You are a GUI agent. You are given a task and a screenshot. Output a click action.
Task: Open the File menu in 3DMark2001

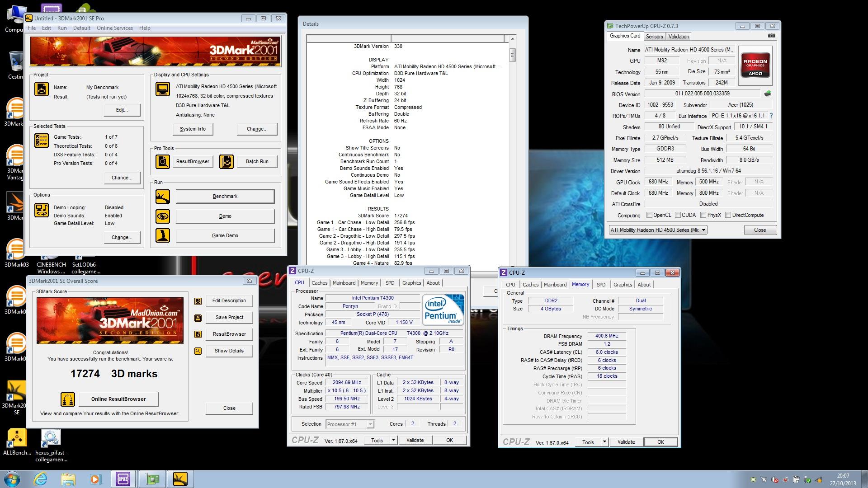click(x=32, y=28)
